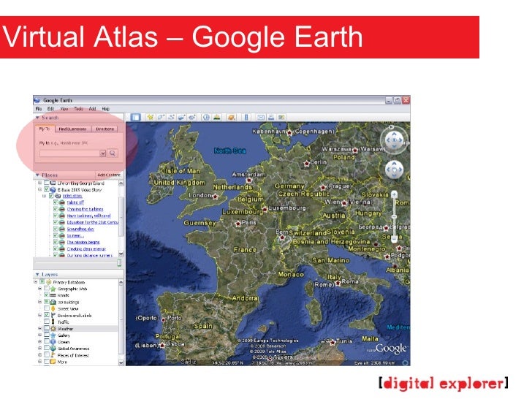Open 'Education for the 21st Century' link
This screenshot has width=532, height=399.
[x=93, y=222]
